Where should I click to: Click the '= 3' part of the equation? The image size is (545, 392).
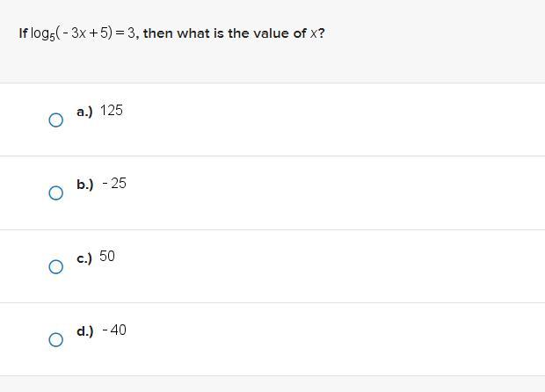[125, 33]
